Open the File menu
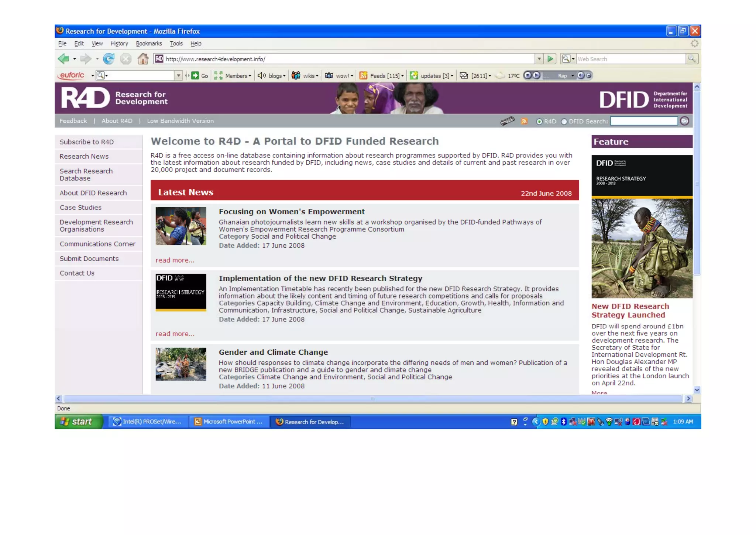Viewport: 756px width, 535px height. click(62, 44)
